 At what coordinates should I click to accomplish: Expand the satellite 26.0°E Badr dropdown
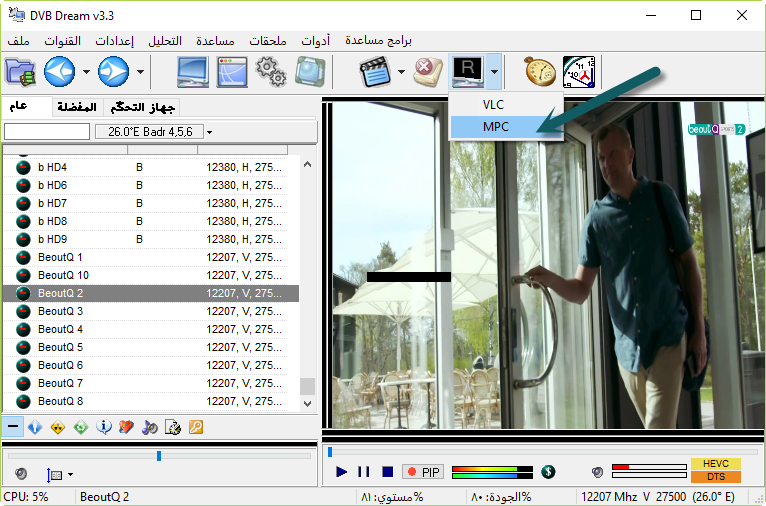pyautogui.click(x=209, y=132)
